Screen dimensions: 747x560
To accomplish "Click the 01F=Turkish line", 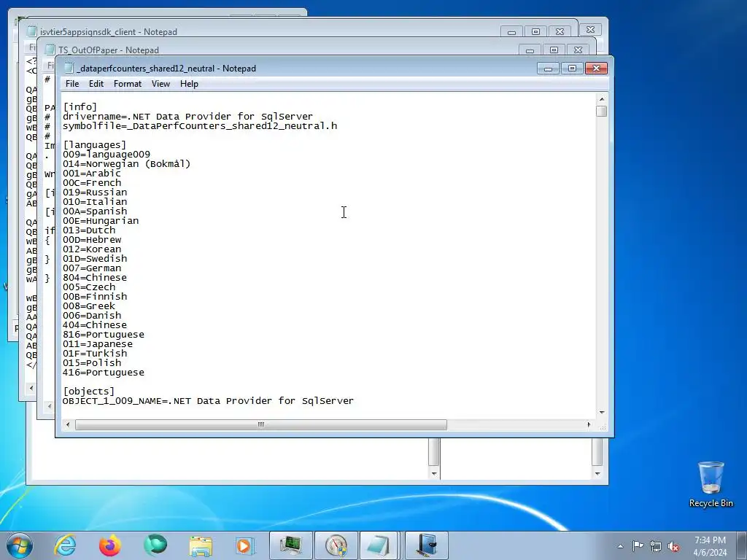I will pos(95,354).
